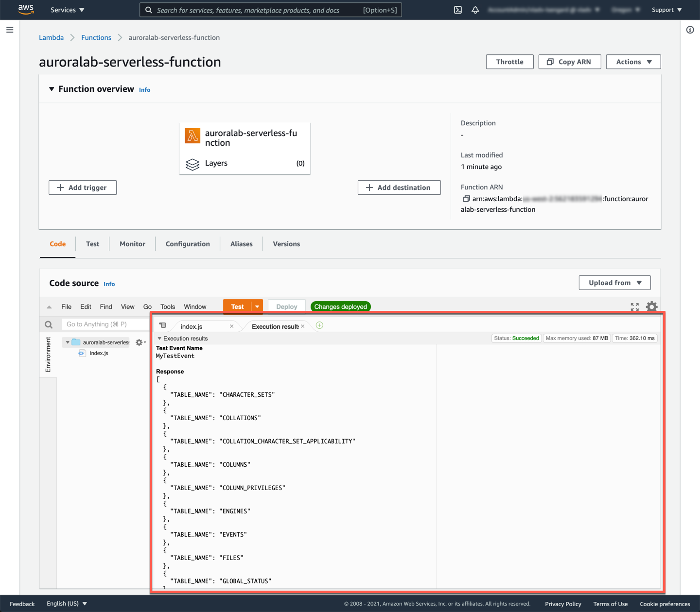Viewport: 700px width, 612px height.
Task: Open the Actions dropdown
Action: [x=633, y=62]
